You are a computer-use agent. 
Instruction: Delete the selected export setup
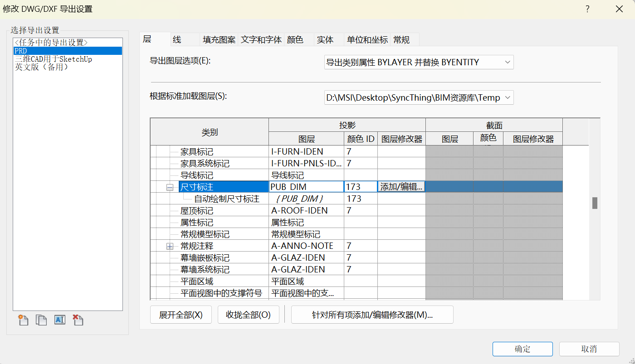pyautogui.click(x=78, y=320)
